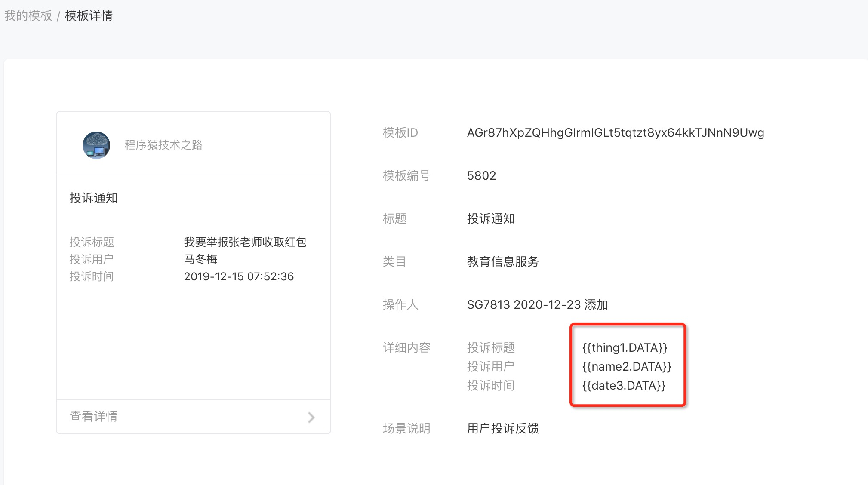
Task: Go back to 我的模板 breadcrumb
Action: (28, 16)
